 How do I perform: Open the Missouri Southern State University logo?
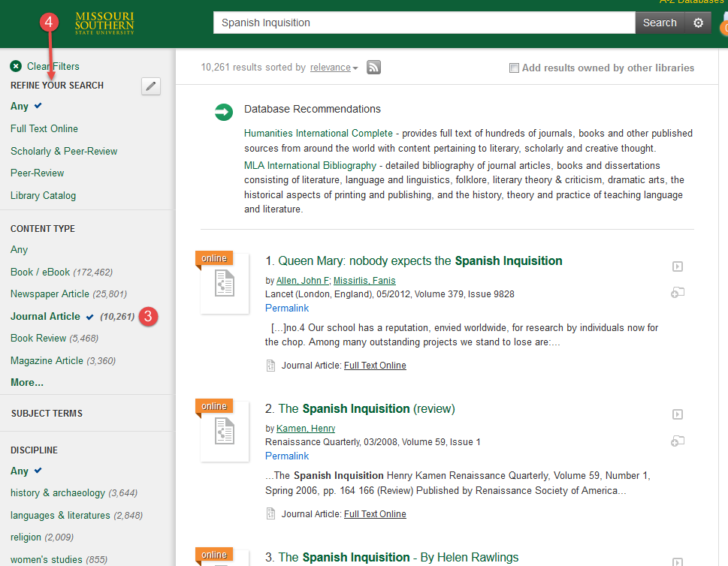(104, 23)
